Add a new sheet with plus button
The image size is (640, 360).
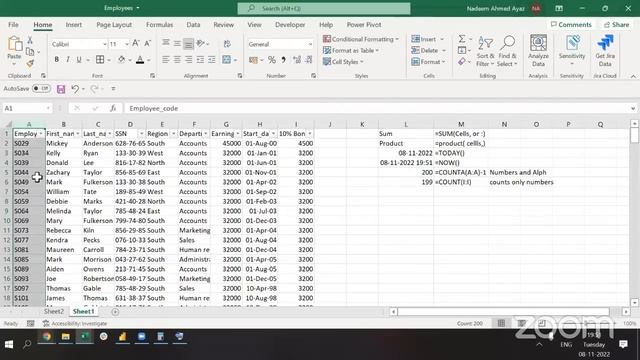click(115, 312)
